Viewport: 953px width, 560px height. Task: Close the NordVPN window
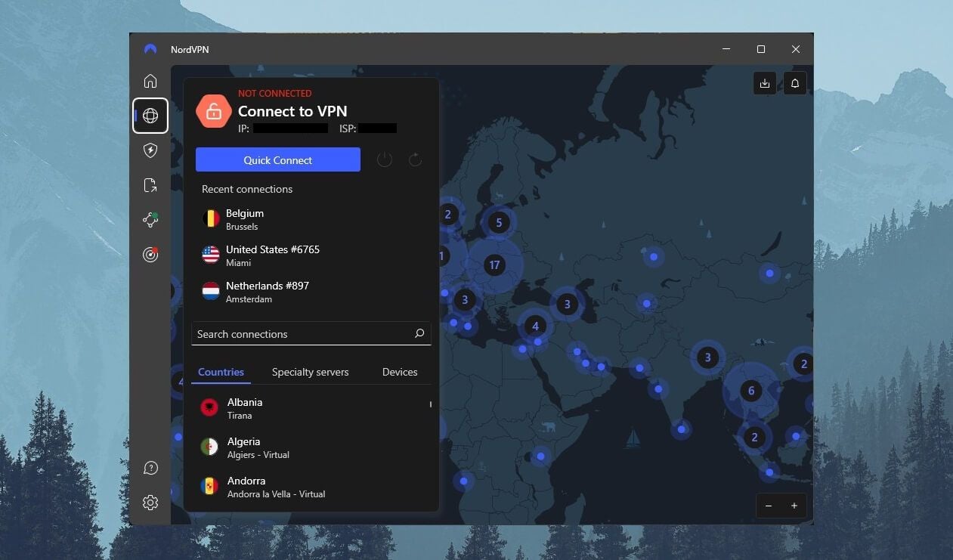point(796,49)
